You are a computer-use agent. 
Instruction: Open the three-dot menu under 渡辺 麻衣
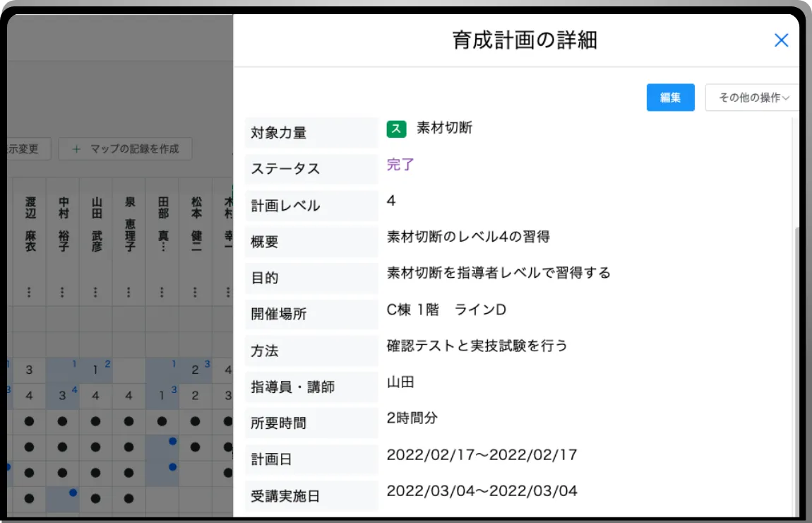point(29,292)
